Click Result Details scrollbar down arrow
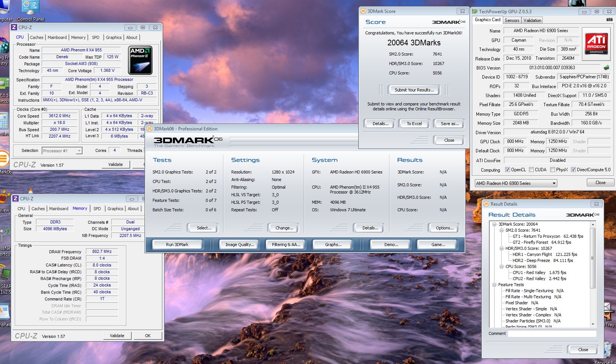This screenshot has height=364, width=616. tap(593, 324)
